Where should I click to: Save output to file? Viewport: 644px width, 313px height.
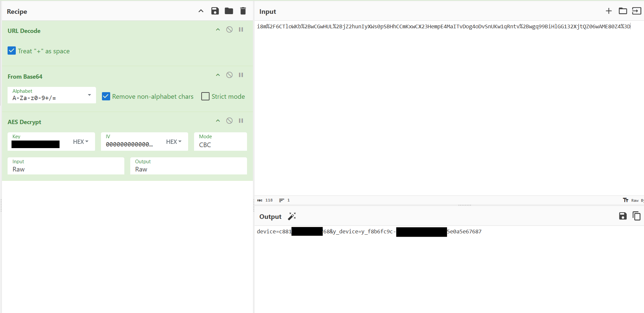coord(623,216)
